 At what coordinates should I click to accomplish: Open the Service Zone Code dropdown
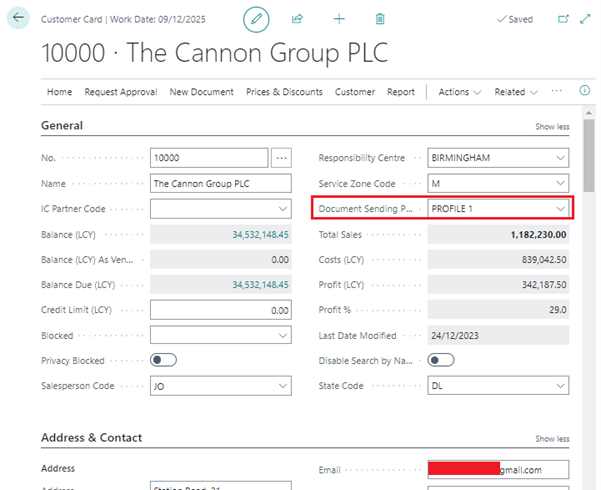(x=560, y=183)
